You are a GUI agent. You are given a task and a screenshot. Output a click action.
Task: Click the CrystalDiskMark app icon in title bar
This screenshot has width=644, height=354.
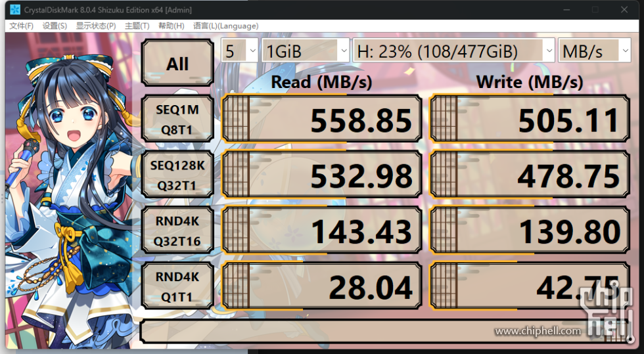tap(14, 10)
